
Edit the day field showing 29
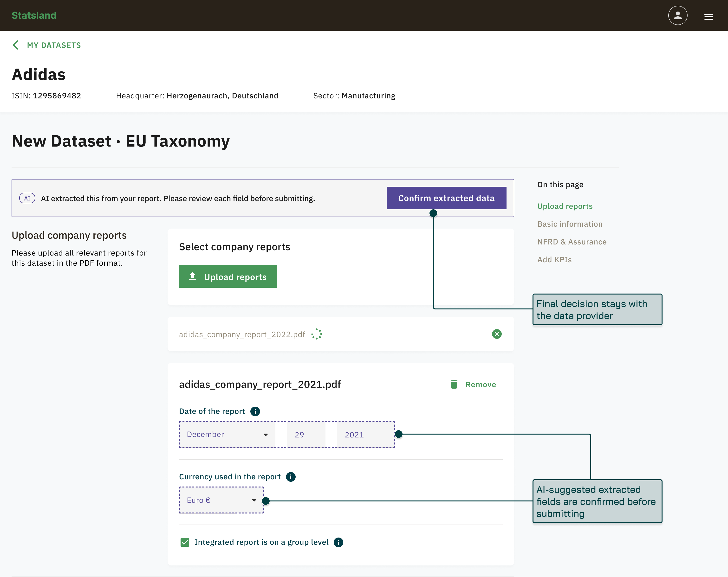(x=306, y=435)
